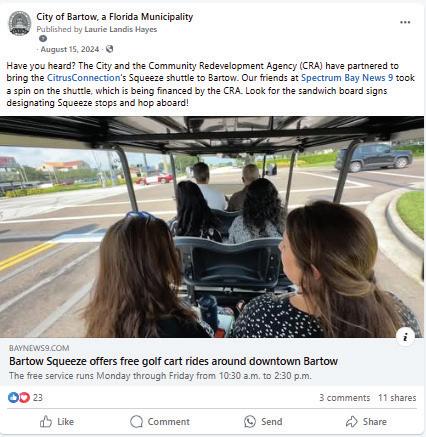Open the Spectrum Bay News 9 link
This screenshot has width=426, height=437.
pyautogui.click(x=347, y=78)
